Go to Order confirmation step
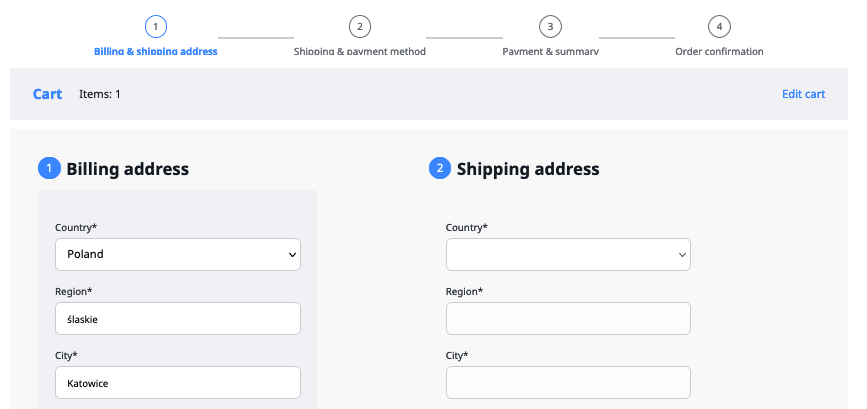Image resolution: width=867 pixels, height=409 pixels. [x=719, y=51]
